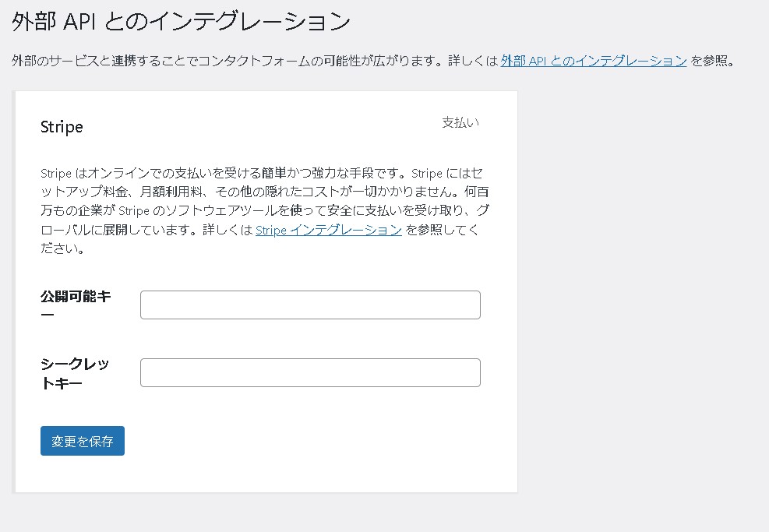Click the intro sentence starting 外部のサービスと連携
This screenshot has height=532, width=769.
[x=234, y=61]
